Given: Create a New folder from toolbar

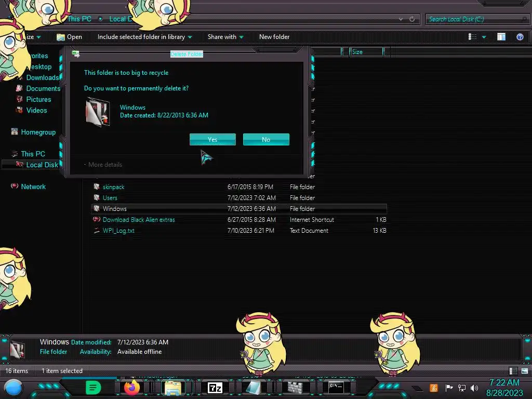Looking at the screenshot, I should 274,37.
